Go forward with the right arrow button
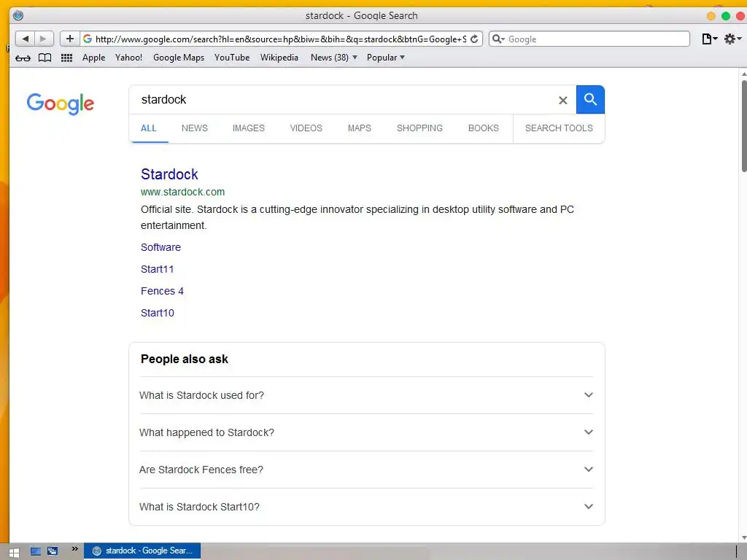The width and height of the screenshot is (747, 560). (x=43, y=39)
